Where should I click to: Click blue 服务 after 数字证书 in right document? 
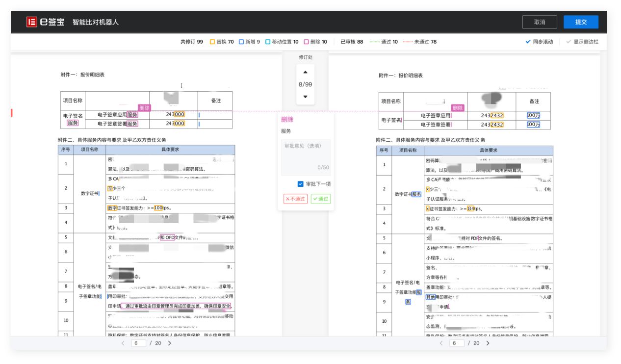click(x=416, y=194)
